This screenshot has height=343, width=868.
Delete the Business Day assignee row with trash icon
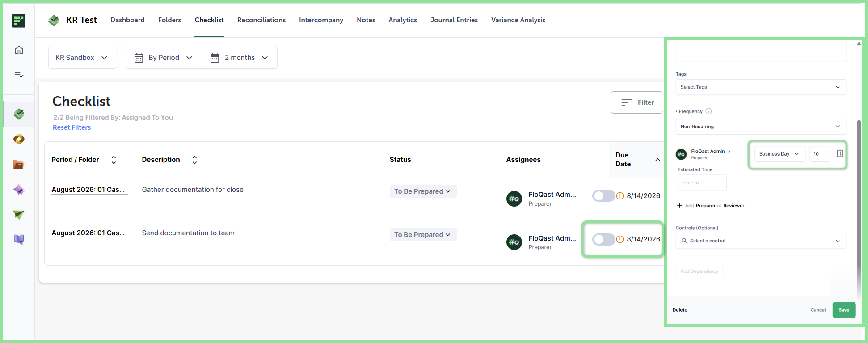(840, 153)
